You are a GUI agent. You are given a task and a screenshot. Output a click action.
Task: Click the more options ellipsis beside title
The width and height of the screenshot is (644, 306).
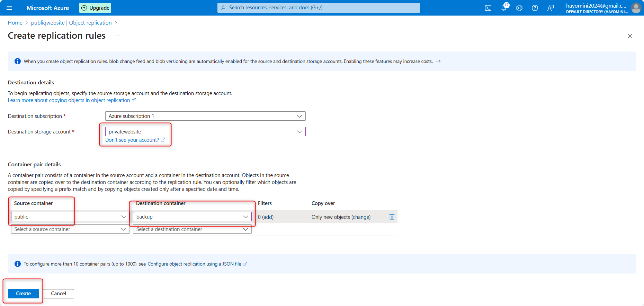click(x=118, y=36)
